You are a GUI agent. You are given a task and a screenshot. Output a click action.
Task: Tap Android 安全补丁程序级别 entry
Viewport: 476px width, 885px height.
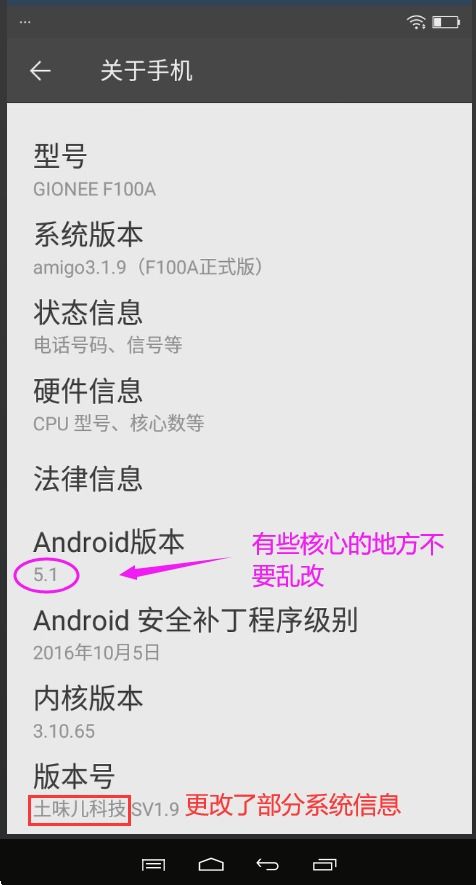coord(239,634)
